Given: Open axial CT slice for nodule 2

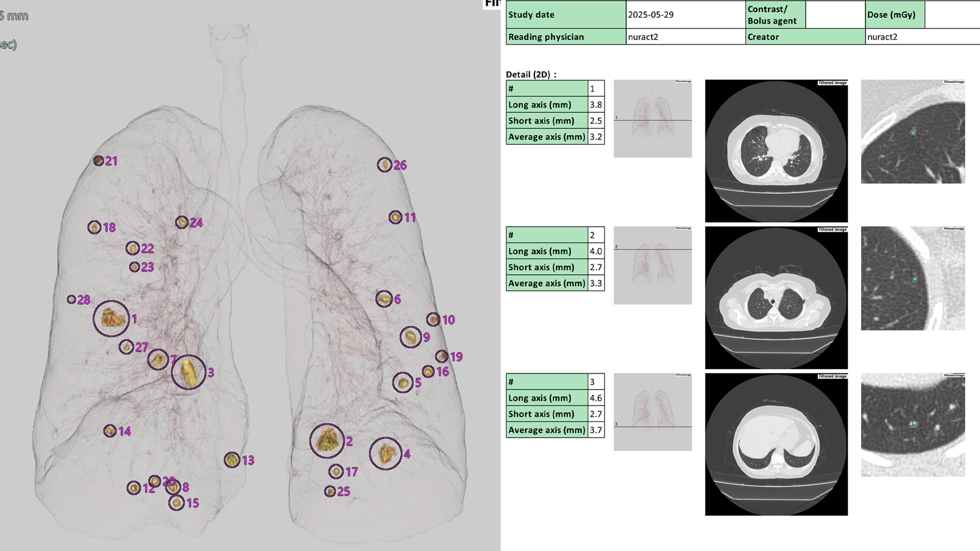Looking at the screenshot, I should click(x=776, y=297).
